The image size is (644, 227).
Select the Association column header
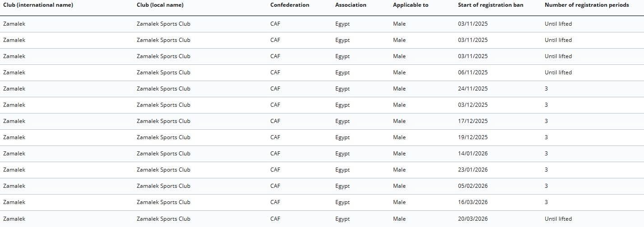(351, 5)
